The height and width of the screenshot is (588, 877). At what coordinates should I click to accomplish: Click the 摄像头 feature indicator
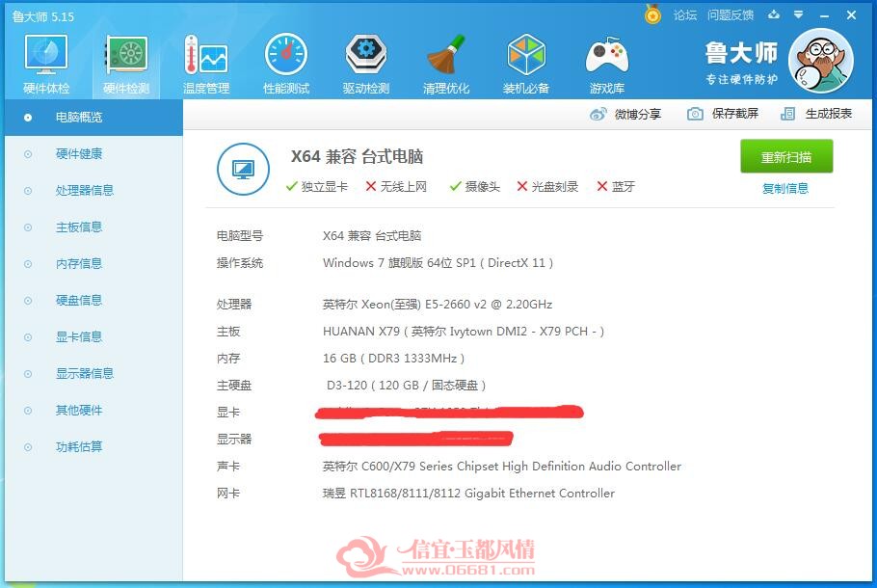(x=475, y=186)
